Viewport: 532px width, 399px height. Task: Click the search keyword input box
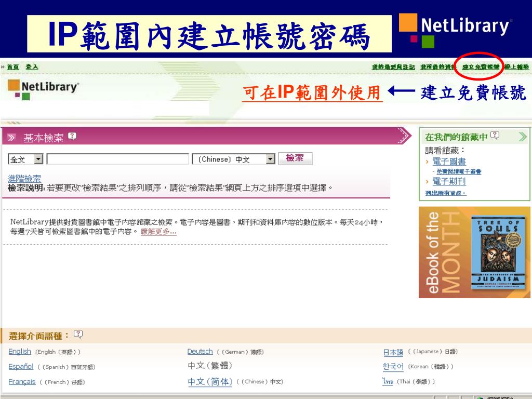tap(117, 159)
